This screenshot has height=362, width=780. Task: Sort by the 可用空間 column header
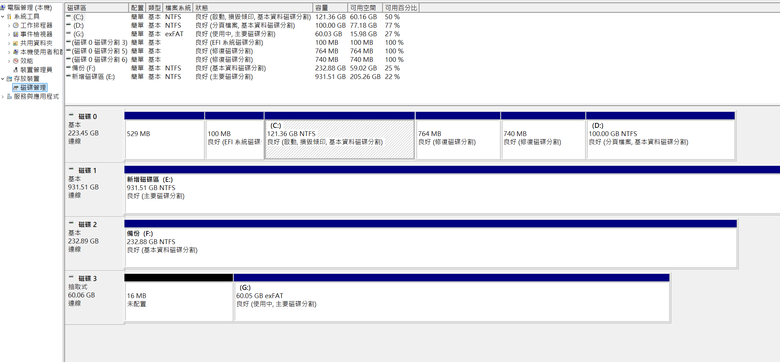coord(365,8)
